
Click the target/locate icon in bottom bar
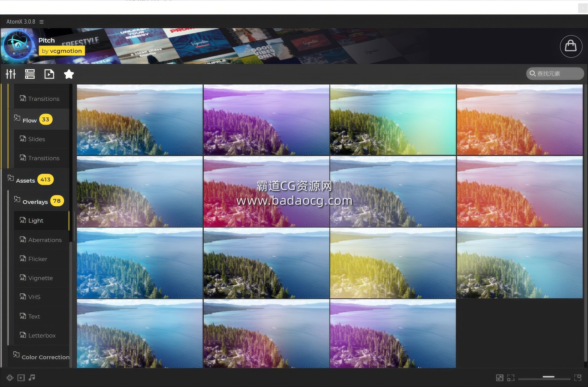click(x=10, y=378)
